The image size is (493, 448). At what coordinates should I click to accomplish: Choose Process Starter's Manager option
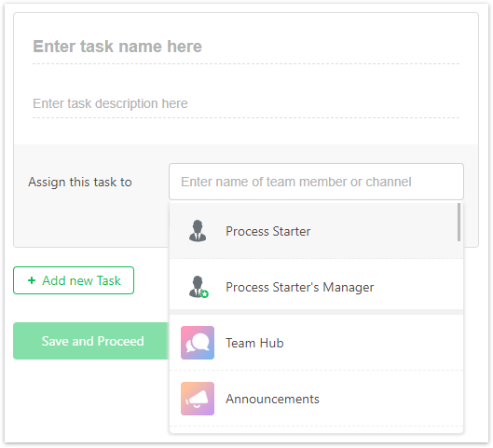tap(316, 287)
